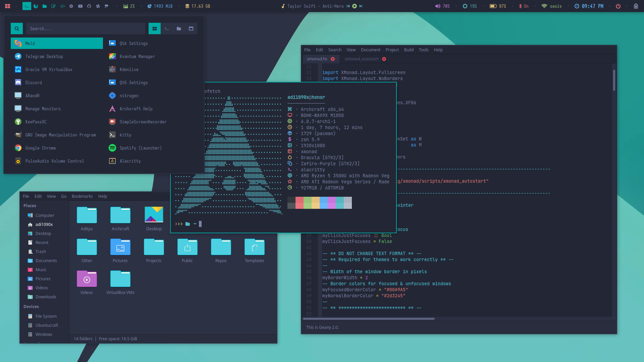Screen dimensions: 644x362
Task: Open the Spotify (Launcher) entry
Action: point(140,148)
